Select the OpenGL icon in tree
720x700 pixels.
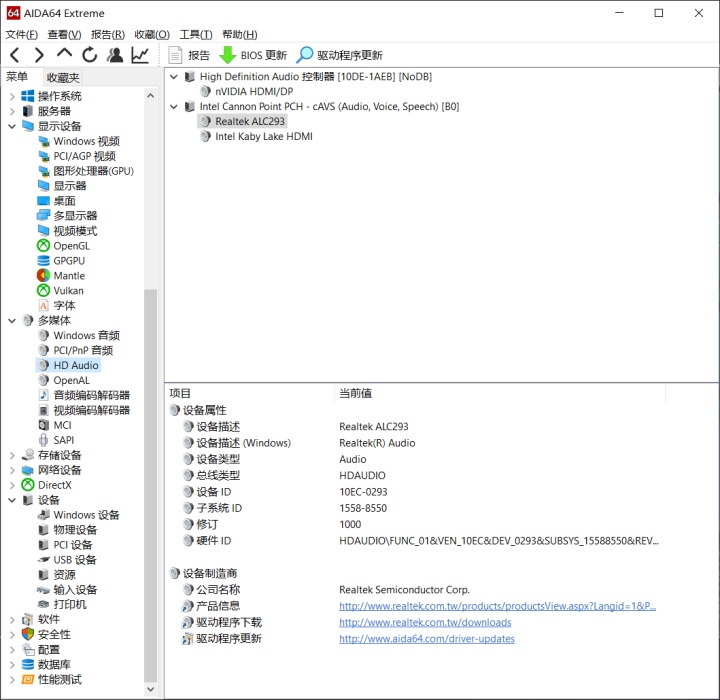[x=43, y=246]
